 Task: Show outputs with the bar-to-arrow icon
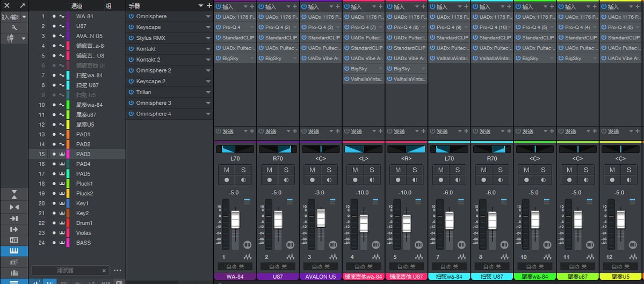[14, 229]
